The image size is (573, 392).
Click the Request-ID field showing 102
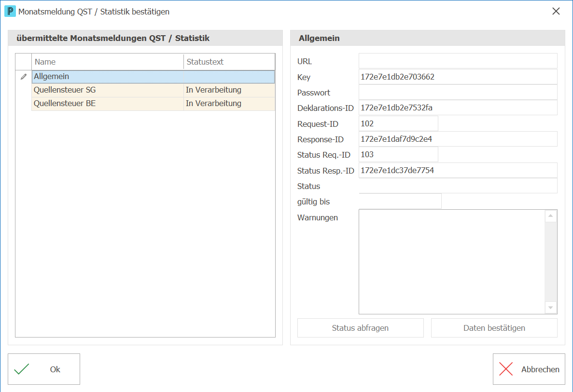coord(398,123)
